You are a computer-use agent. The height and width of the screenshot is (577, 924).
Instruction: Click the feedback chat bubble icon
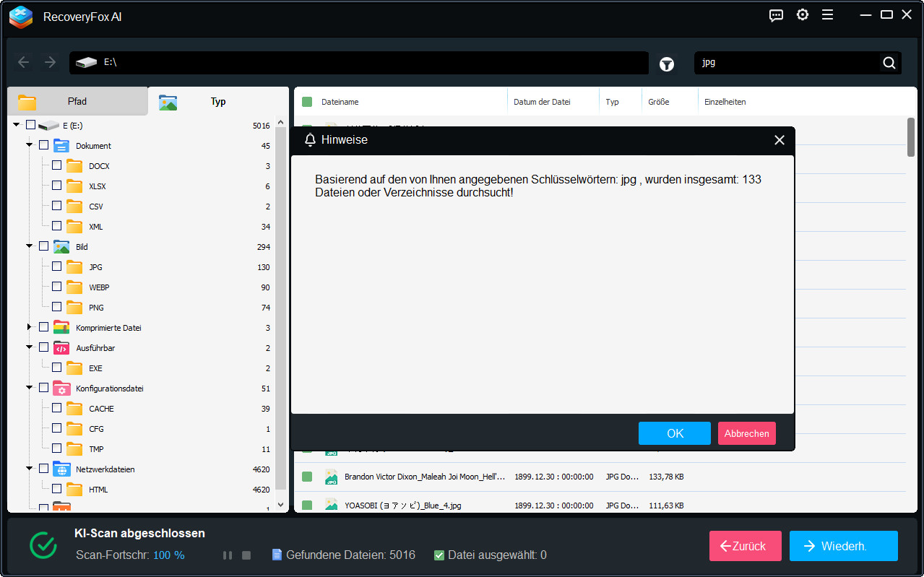tap(777, 15)
